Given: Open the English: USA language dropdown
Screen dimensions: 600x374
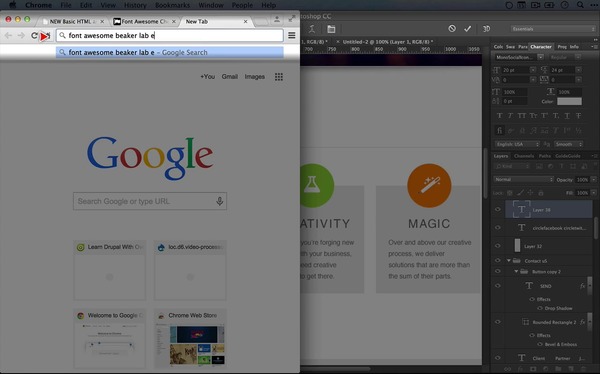Looking at the screenshot, I should (517, 144).
